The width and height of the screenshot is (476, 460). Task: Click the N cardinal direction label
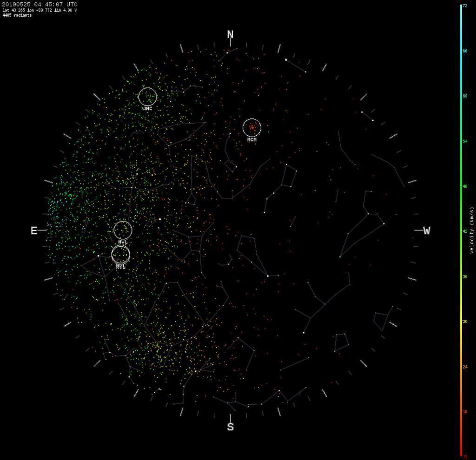click(230, 33)
